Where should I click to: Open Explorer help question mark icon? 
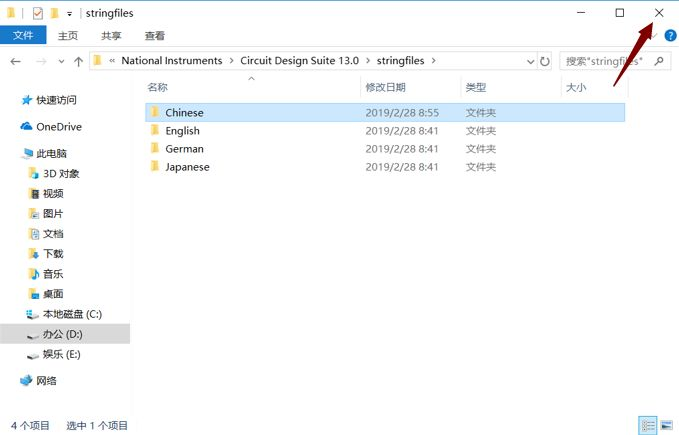pyautogui.click(x=670, y=35)
